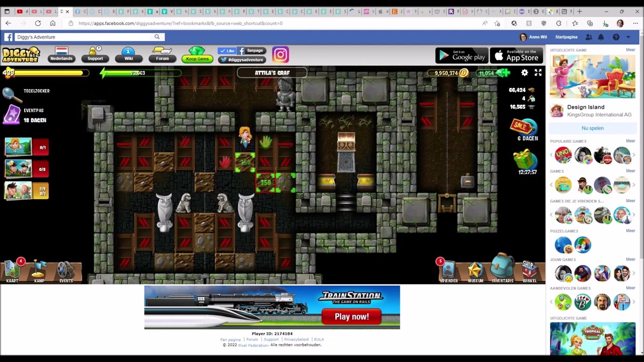Viewport: 644px width, 362px height.
Task: Open the Eventpas purple ticket
Action: click(11, 115)
